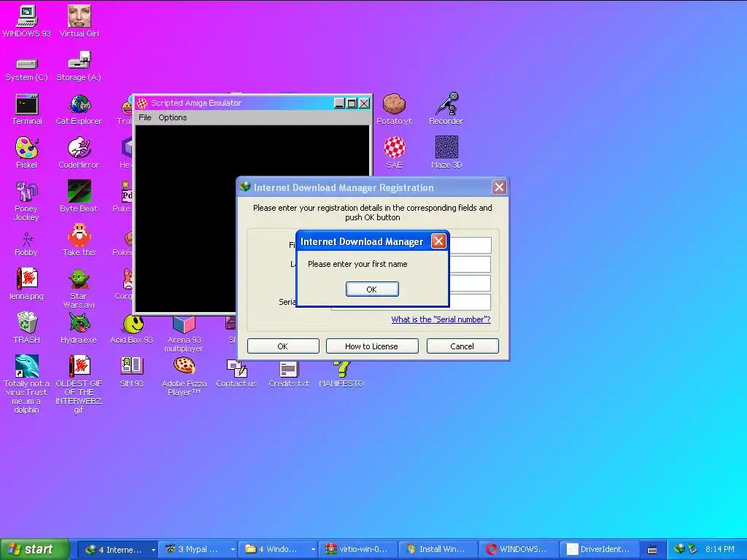Click the keyboard icon in taskbar
The image size is (747, 560).
(x=652, y=550)
